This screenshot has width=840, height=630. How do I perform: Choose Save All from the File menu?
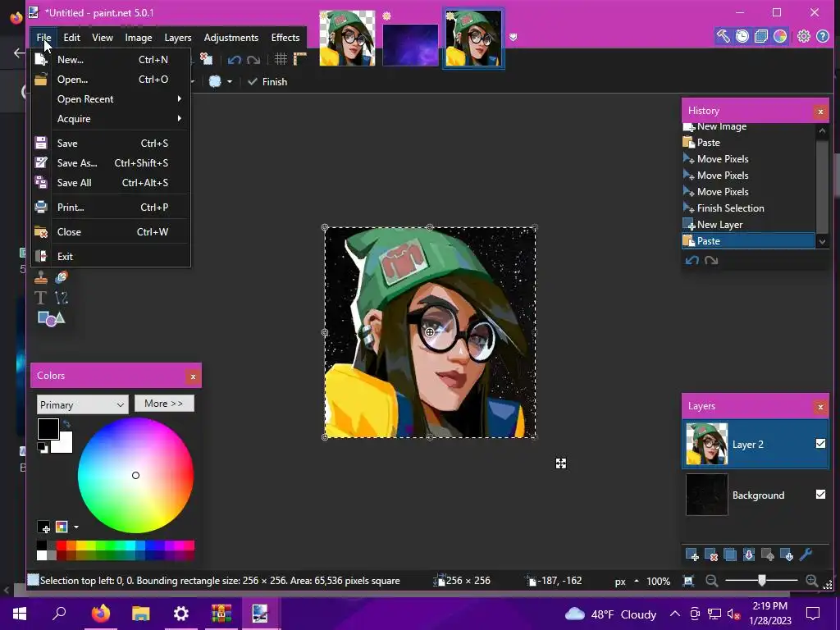click(111, 183)
